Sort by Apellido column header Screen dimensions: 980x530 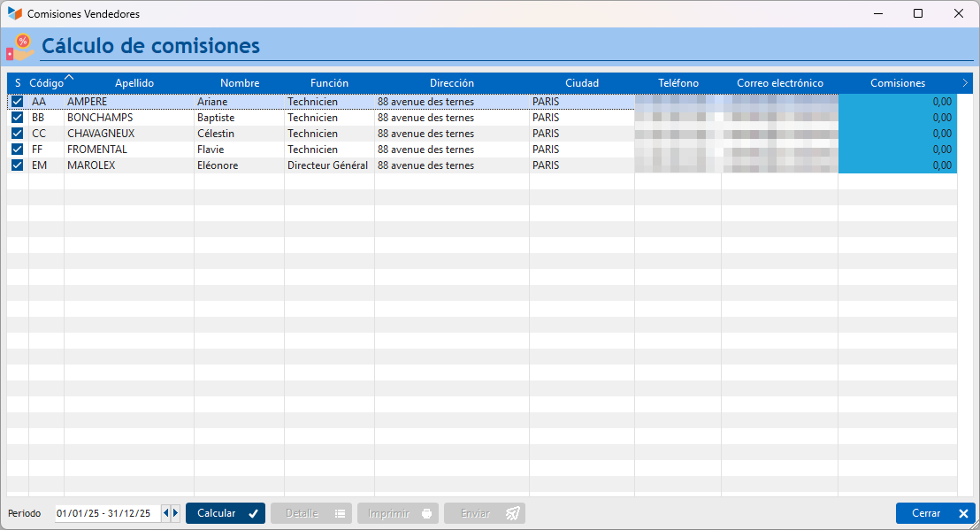pos(134,83)
